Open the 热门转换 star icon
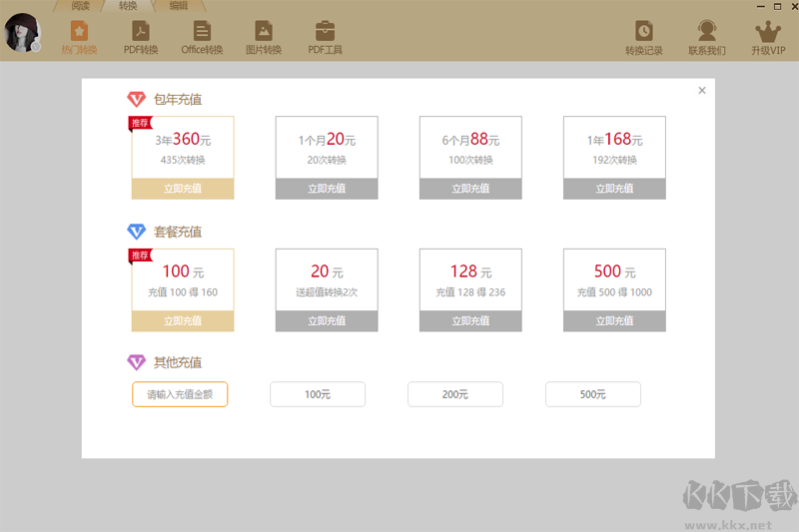 point(79,31)
